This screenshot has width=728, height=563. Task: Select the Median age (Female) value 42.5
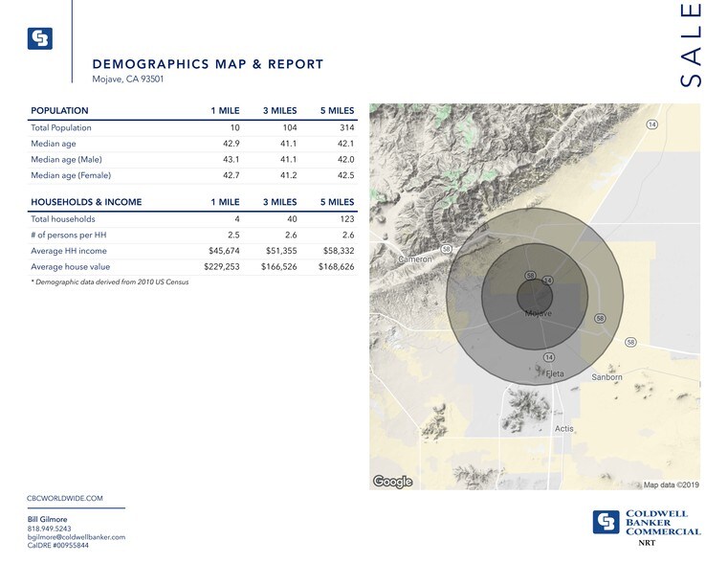pyautogui.click(x=346, y=175)
